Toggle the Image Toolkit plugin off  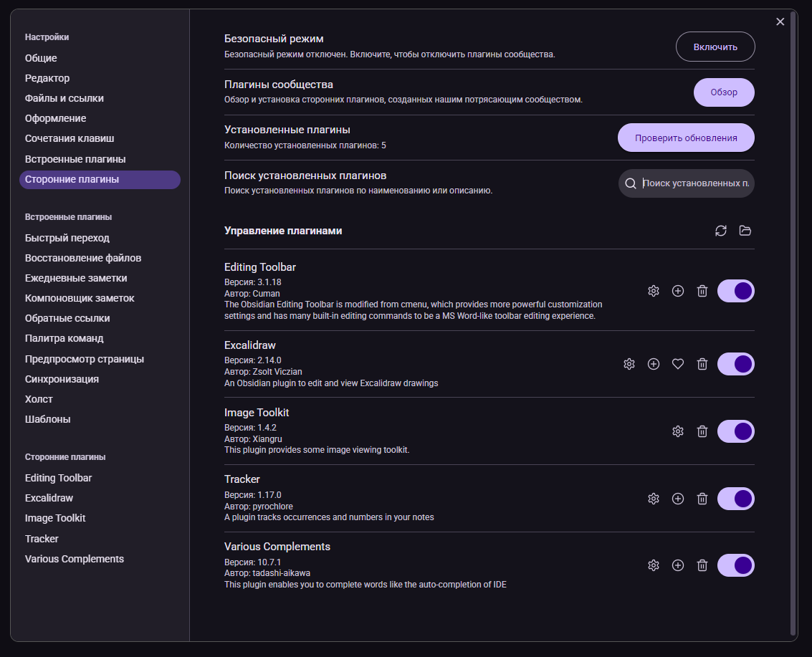736,431
